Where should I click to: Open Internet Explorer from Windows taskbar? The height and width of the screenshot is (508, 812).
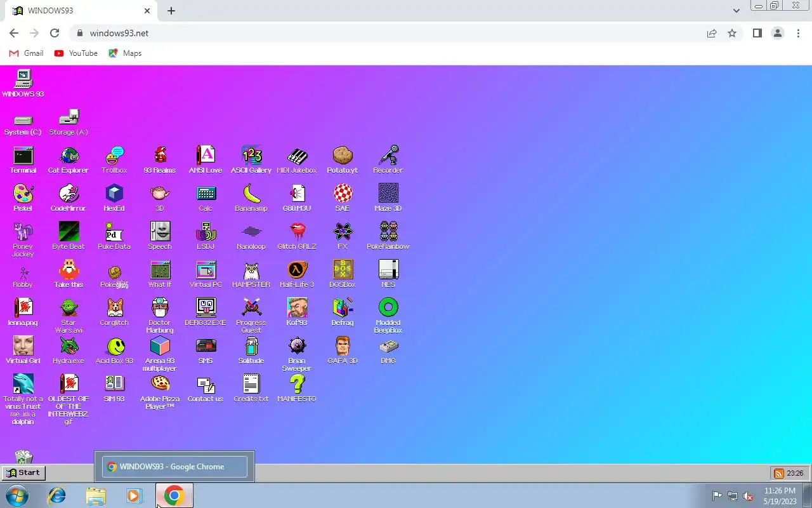click(57, 495)
